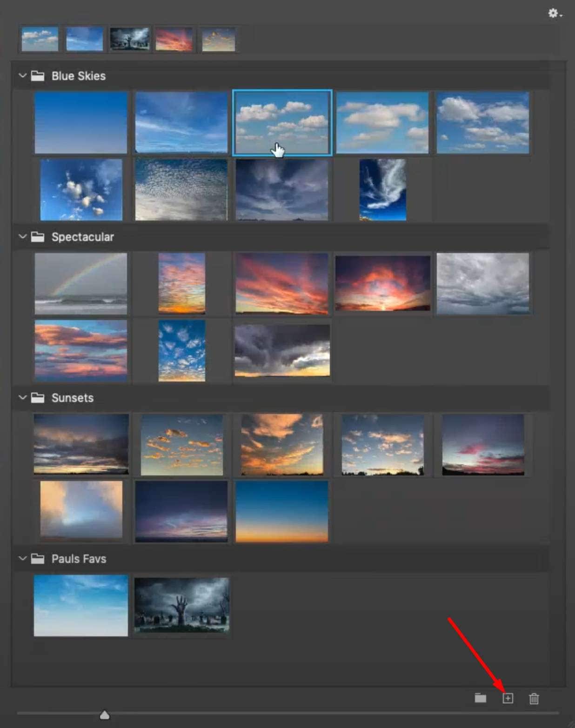This screenshot has width=575, height=728.
Task: Click the Pauls Favs folder icon
Action: (x=38, y=559)
